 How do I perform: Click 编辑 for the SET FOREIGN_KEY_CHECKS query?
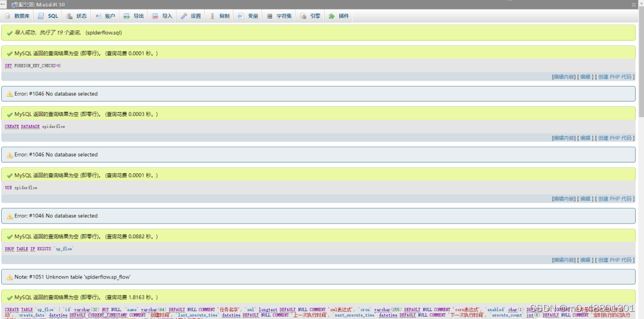(585, 77)
